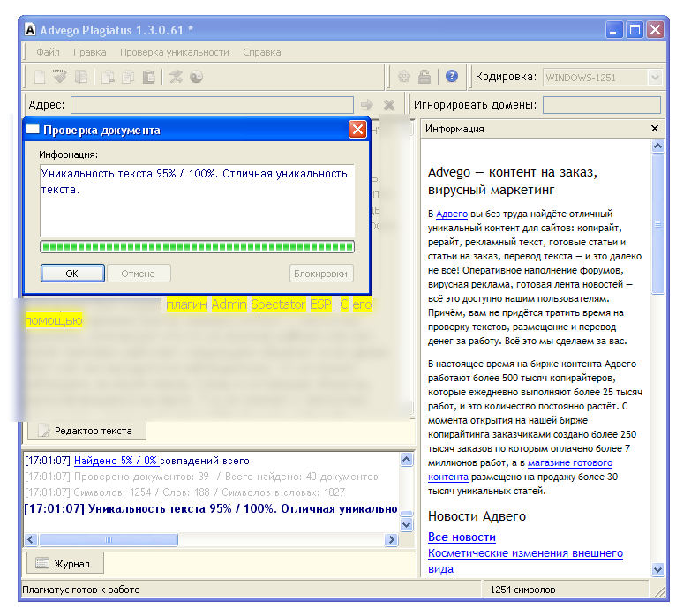Click the 1254 символов status bar entry
This screenshot has width=691, height=616.
tap(522, 590)
